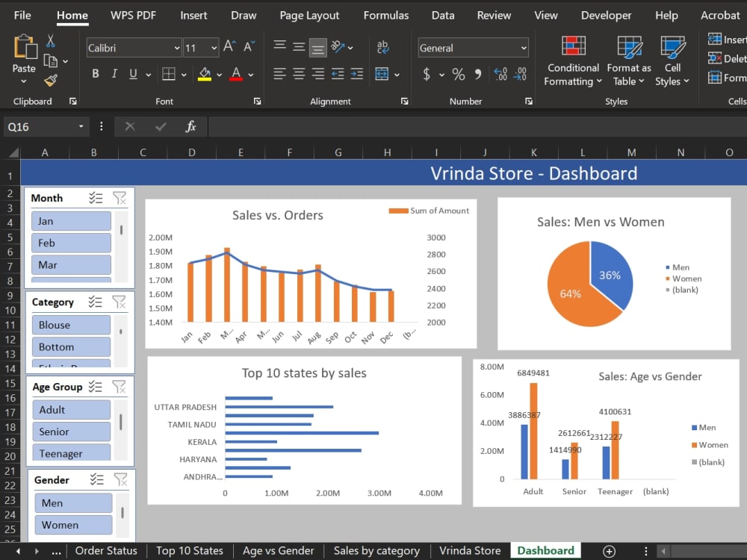Click the Paste clipboard icon
This screenshot has height=560, width=747.
coord(25,47)
